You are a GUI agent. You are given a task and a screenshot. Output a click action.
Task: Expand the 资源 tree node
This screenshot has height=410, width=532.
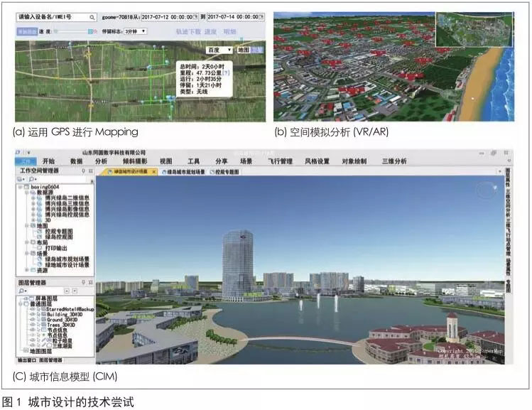[x=26, y=270]
